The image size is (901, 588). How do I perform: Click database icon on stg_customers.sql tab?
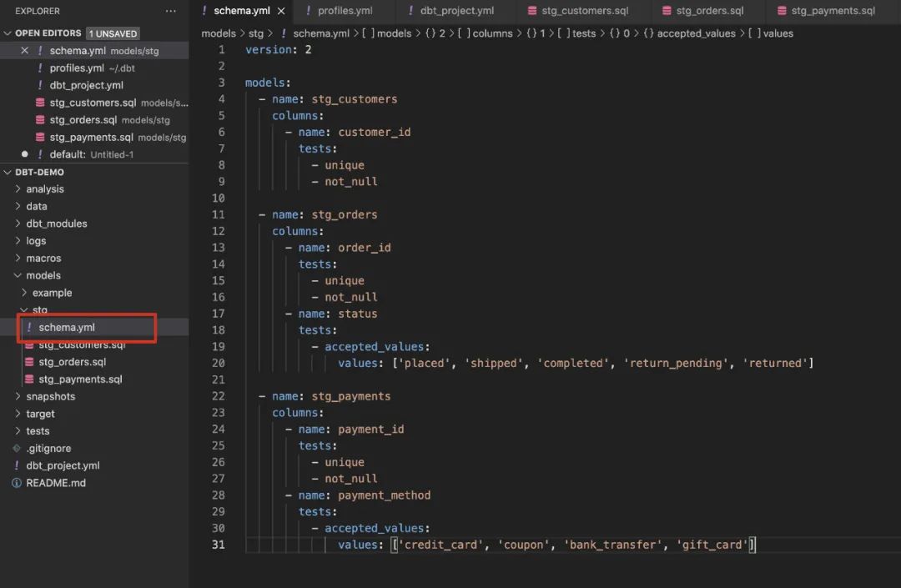(x=532, y=11)
